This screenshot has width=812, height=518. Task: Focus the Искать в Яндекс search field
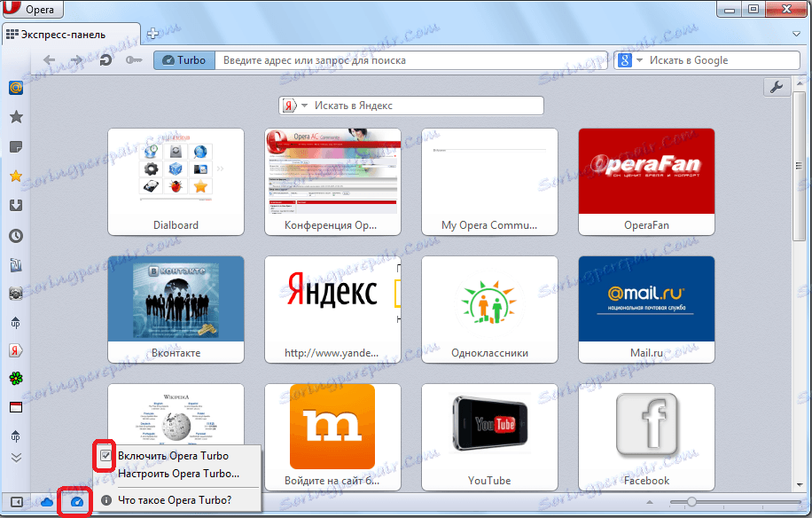tap(427, 106)
